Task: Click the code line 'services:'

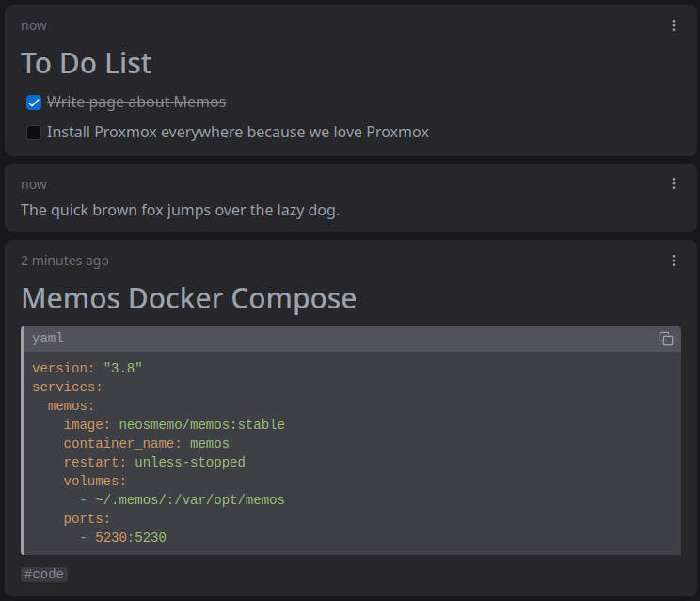Action: [x=68, y=387]
